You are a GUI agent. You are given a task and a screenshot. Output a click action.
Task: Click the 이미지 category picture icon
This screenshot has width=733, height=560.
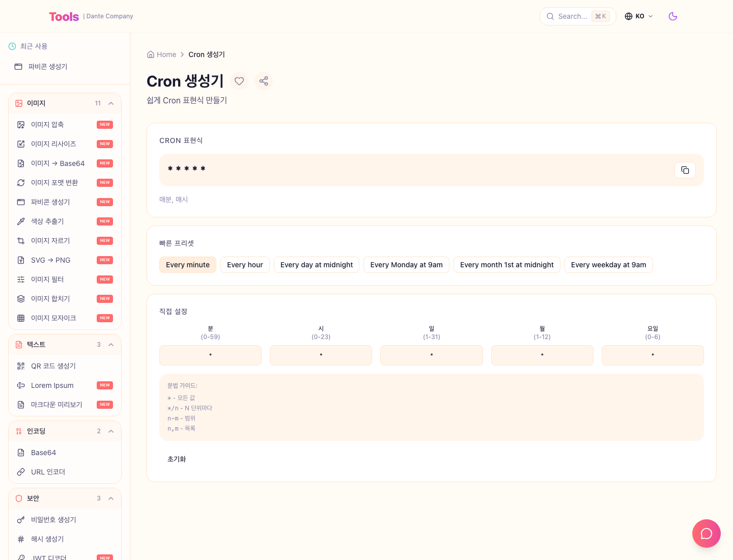[19, 103]
